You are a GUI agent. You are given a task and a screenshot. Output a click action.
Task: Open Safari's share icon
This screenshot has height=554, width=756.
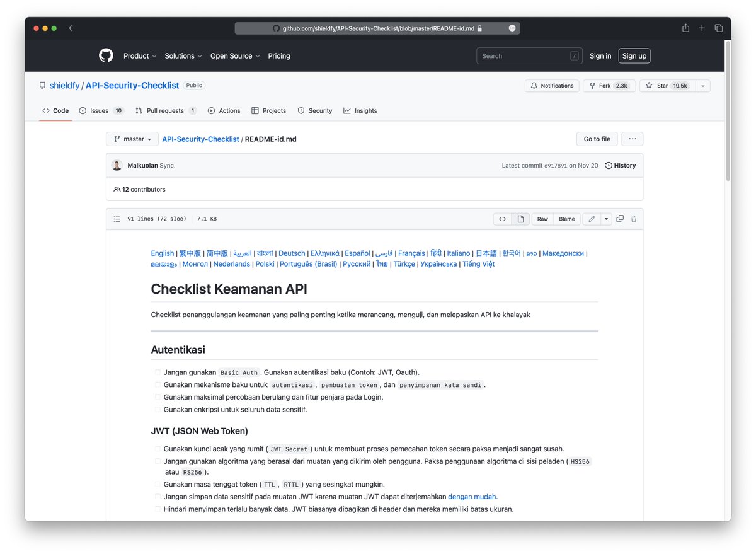coord(685,28)
